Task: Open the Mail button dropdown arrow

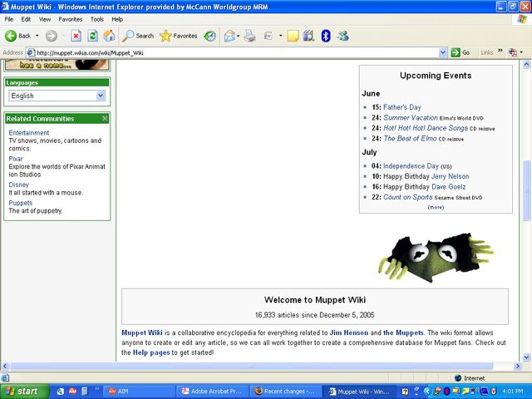Action: pyautogui.click(x=239, y=36)
